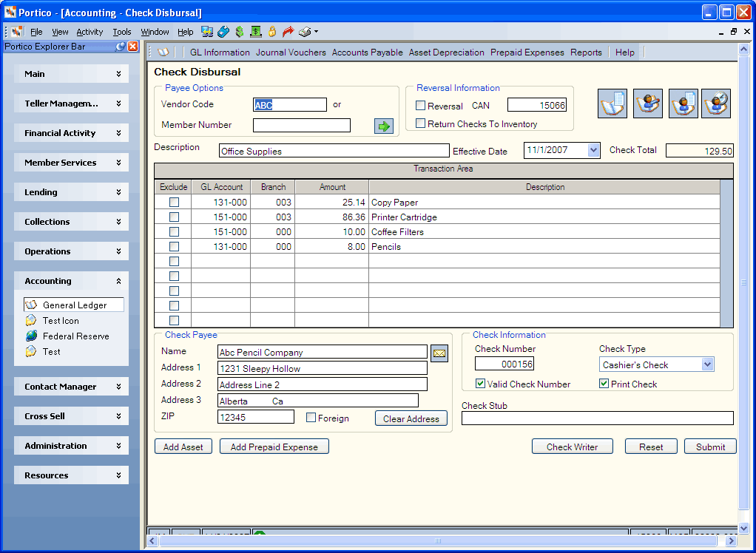Click the Add Prepaid Expense button

point(274,447)
